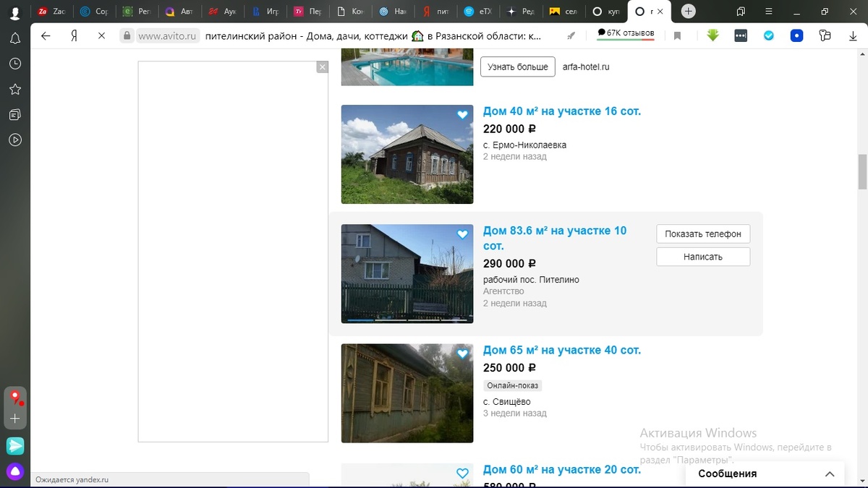Image resolution: width=868 pixels, height=488 pixels.
Task: Switch to the eTX tab
Action: pyautogui.click(x=478, y=12)
